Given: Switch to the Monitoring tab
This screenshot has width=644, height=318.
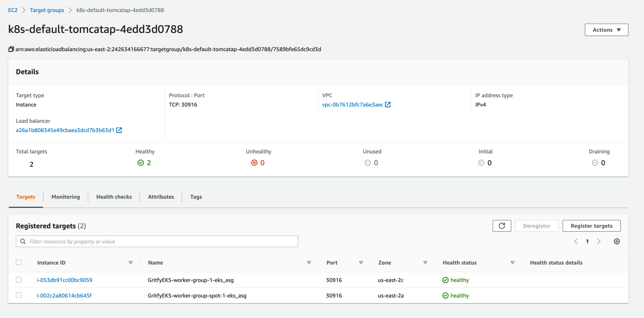Looking at the screenshot, I should pyautogui.click(x=65, y=197).
